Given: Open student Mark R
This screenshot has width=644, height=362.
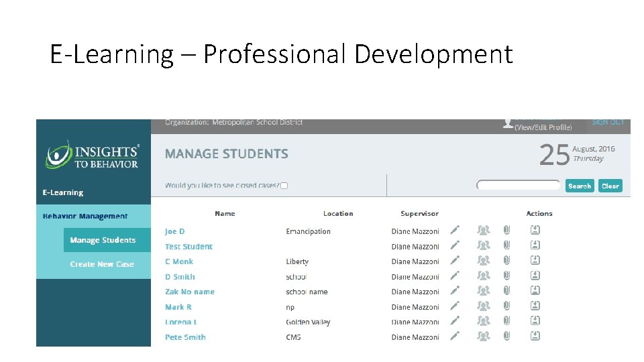Looking at the screenshot, I should [178, 307].
